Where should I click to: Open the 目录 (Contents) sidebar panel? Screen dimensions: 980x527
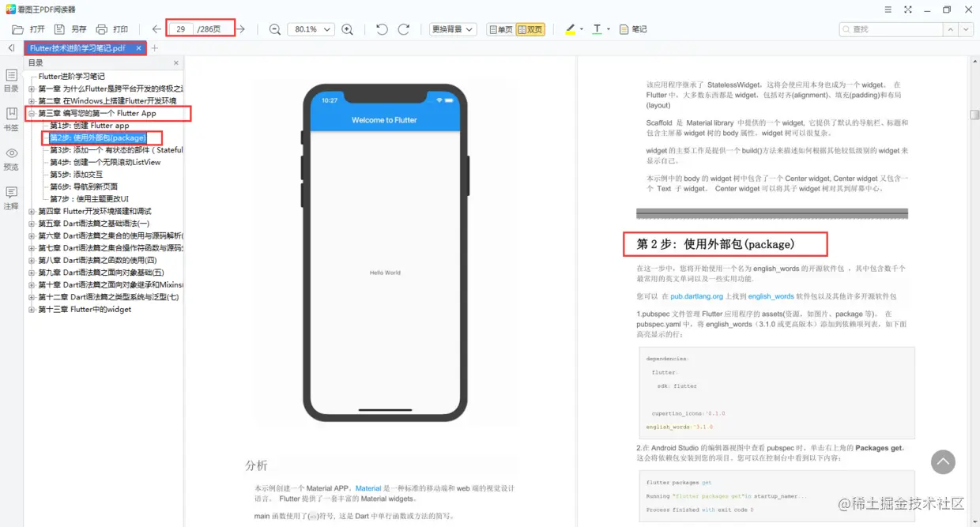tap(11, 80)
